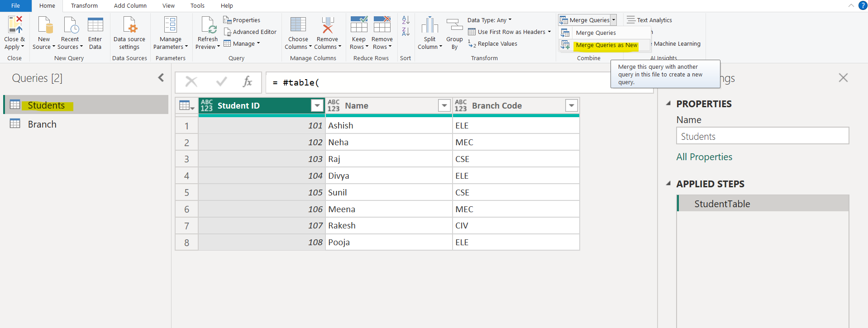This screenshot has height=328, width=868.
Task: Open the Enter Data tool
Action: point(95,25)
